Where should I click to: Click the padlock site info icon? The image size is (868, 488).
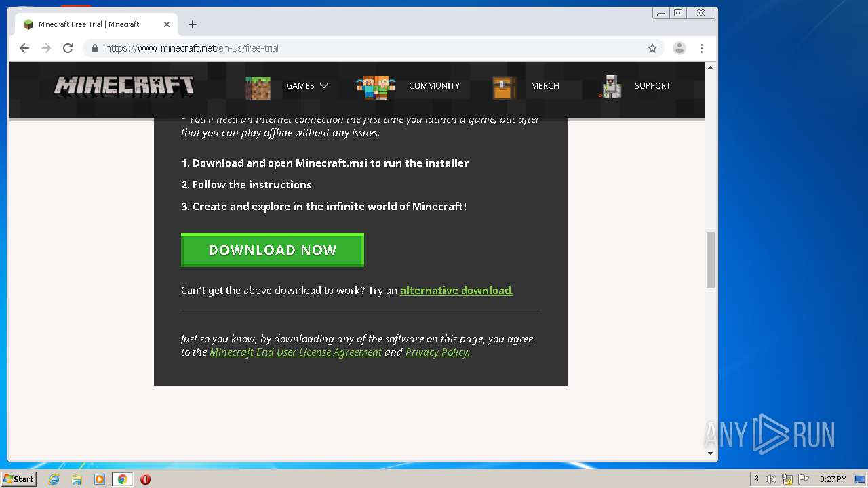(x=95, y=48)
